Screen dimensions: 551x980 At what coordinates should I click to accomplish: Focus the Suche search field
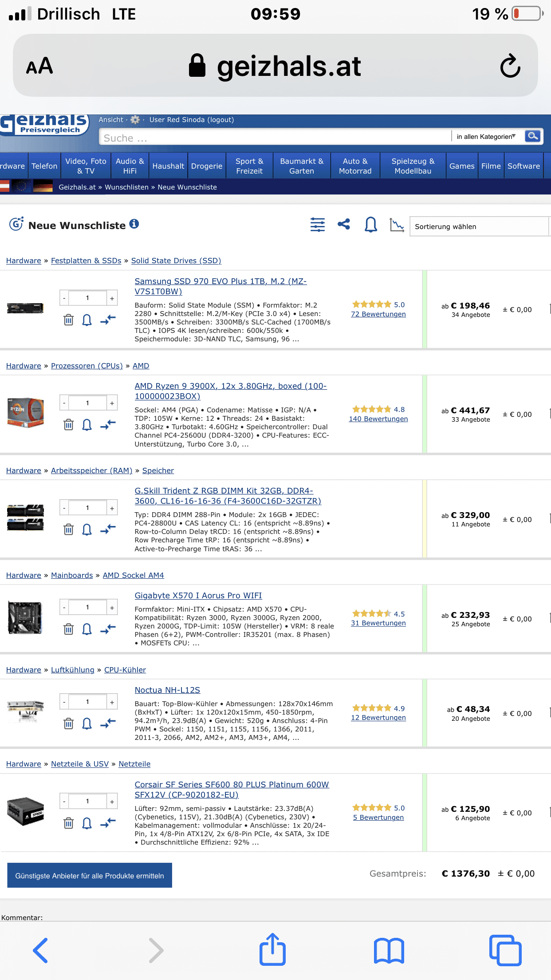(275, 138)
